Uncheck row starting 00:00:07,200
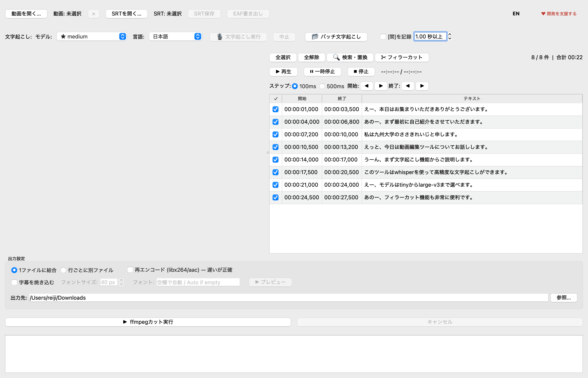Viewport: 588px width, 378px height. tap(276, 135)
